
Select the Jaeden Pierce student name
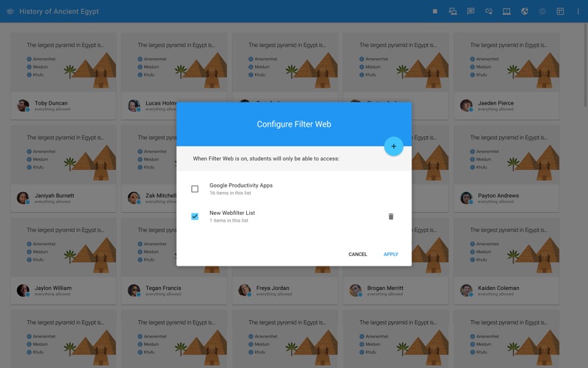[495, 103]
